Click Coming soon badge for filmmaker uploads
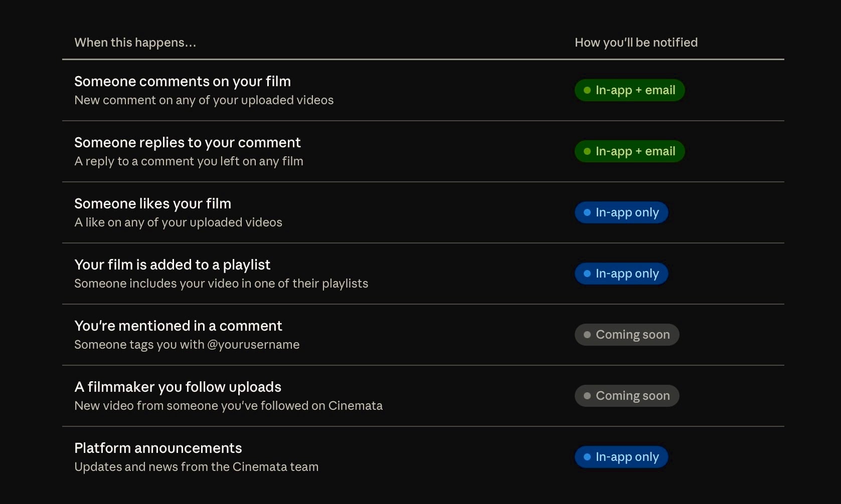841x504 pixels. click(x=627, y=396)
